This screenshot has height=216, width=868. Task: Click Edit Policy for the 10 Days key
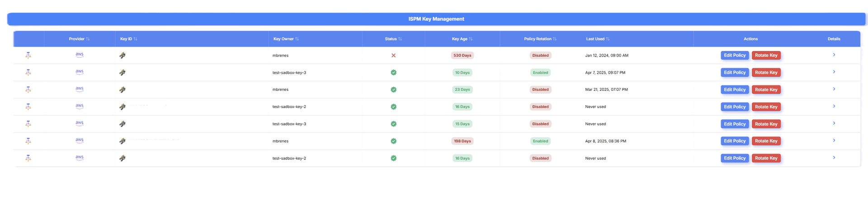(735, 72)
